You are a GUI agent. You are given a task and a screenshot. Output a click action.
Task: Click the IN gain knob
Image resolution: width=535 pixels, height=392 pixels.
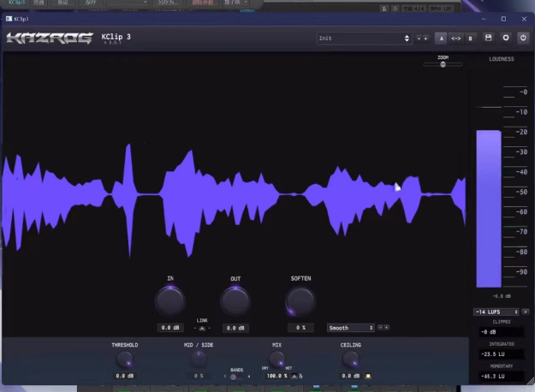170,301
